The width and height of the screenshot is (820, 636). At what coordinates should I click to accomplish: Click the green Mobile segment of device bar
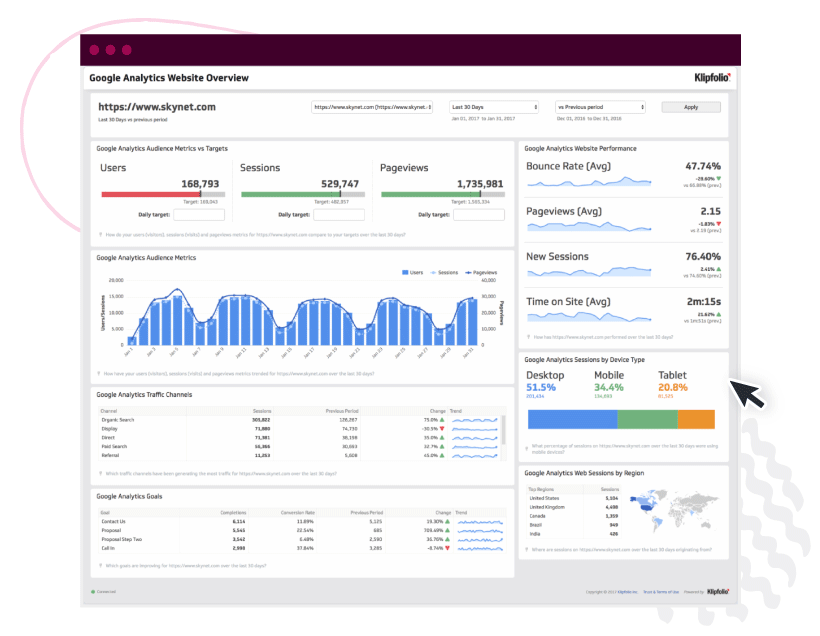pyautogui.click(x=647, y=419)
